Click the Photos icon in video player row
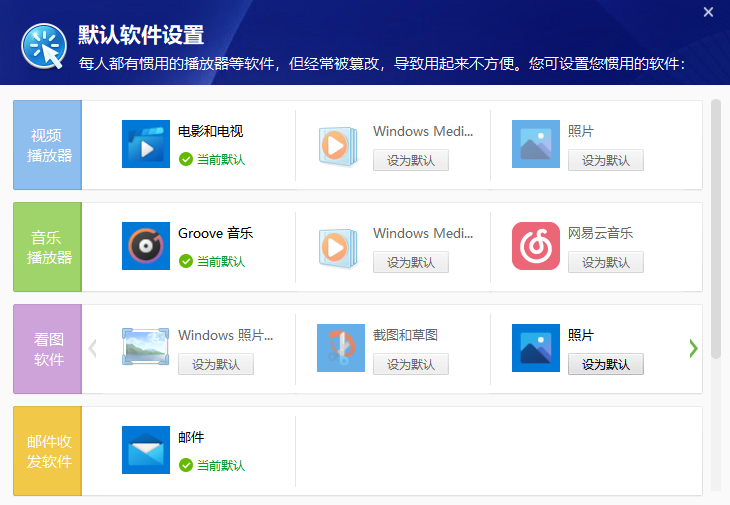Viewport: 730px width, 505px height. coord(536,145)
